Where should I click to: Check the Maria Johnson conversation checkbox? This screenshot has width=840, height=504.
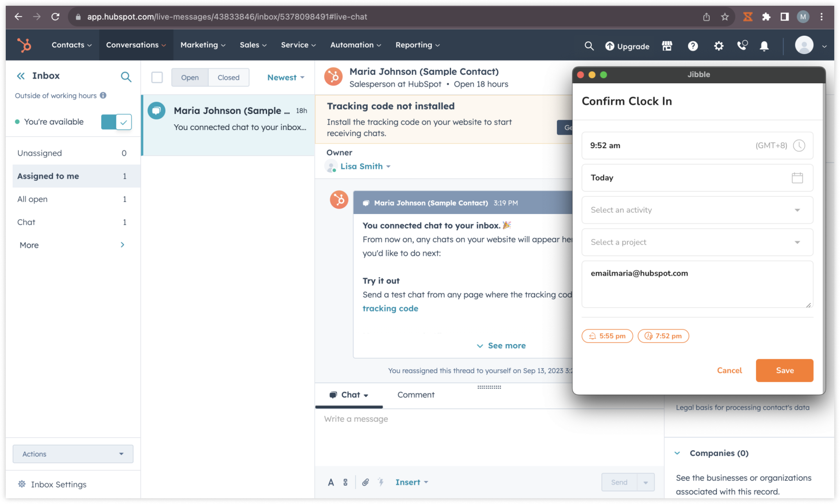point(156,111)
